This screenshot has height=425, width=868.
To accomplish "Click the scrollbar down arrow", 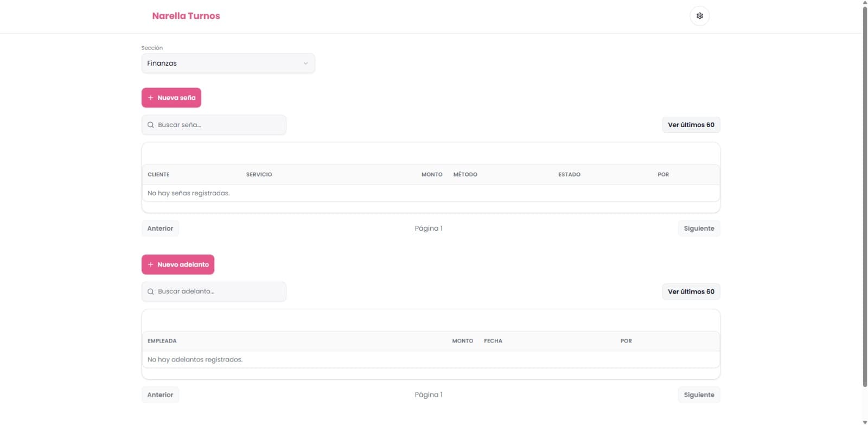I will click(865, 422).
